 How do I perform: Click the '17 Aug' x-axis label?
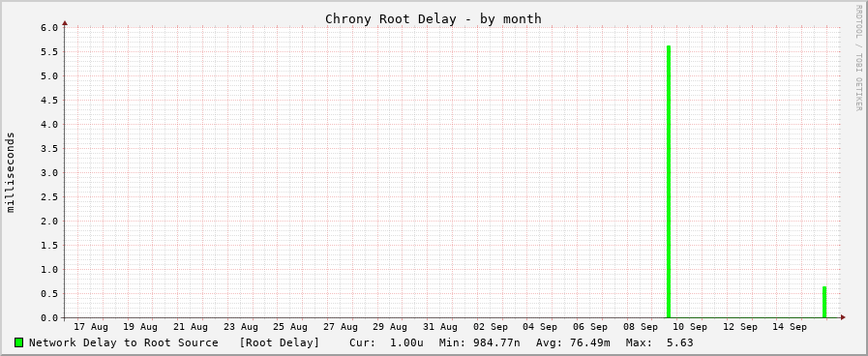click(x=91, y=327)
